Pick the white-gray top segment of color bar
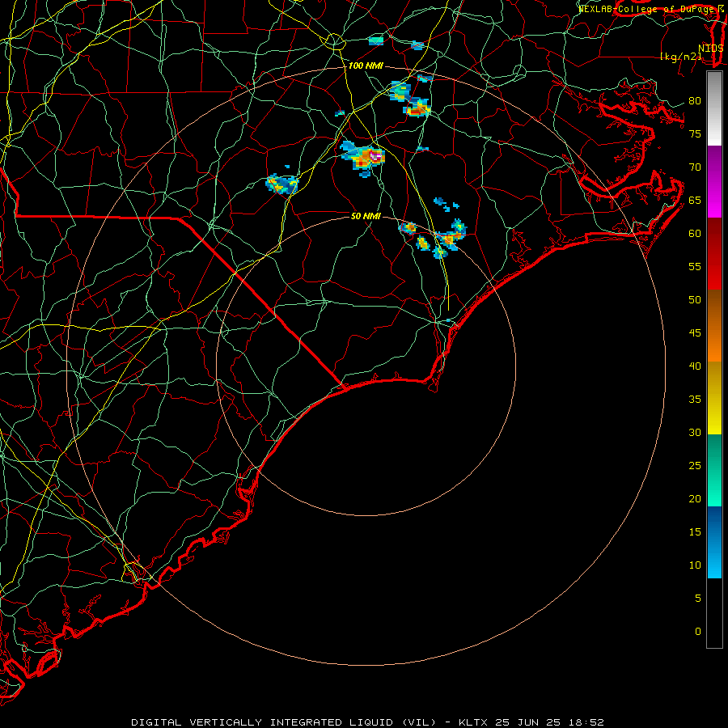The image size is (728, 728). [714, 108]
